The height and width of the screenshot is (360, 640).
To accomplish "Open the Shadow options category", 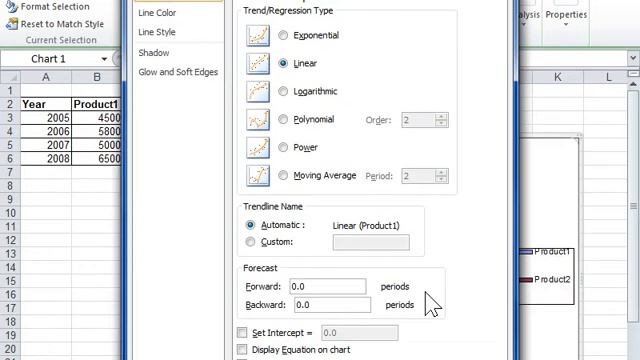I will (x=154, y=53).
